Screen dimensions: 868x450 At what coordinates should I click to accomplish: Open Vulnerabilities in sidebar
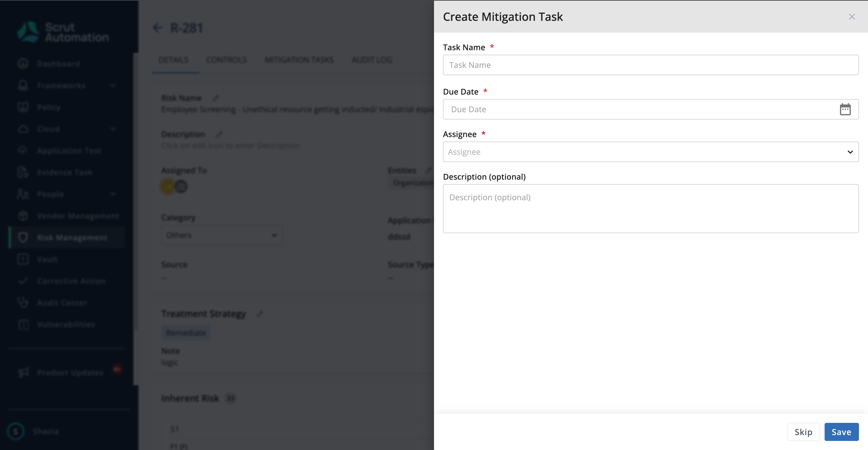(66, 324)
